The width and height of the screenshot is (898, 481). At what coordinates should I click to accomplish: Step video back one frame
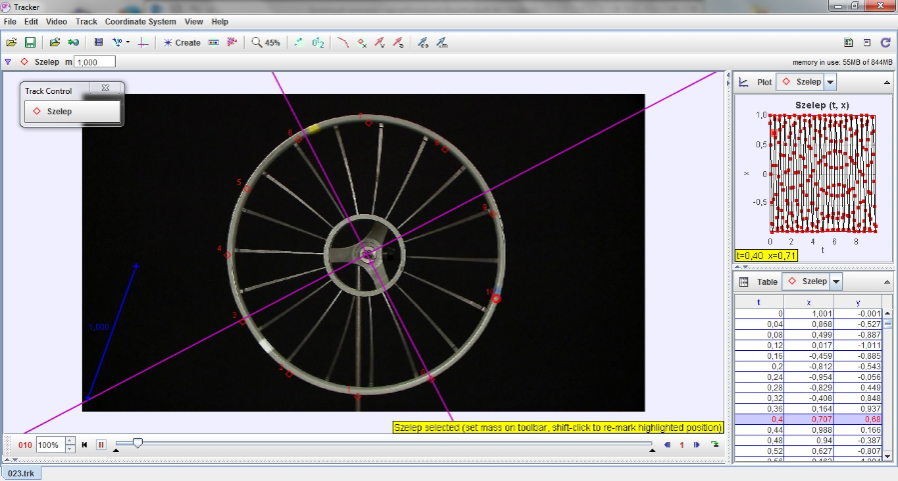(x=667, y=444)
